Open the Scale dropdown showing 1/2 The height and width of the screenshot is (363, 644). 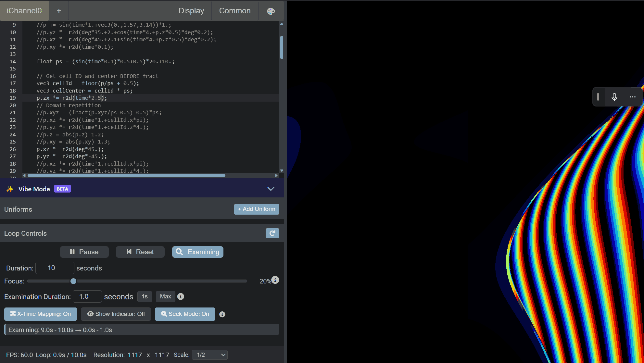pos(209,355)
